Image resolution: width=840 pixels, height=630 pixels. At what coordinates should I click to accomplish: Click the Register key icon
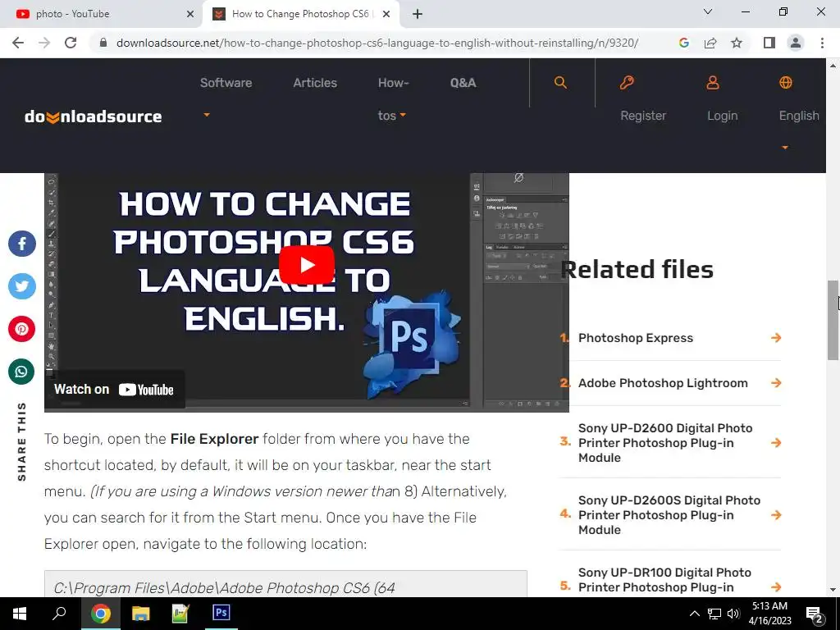(x=627, y=83)
